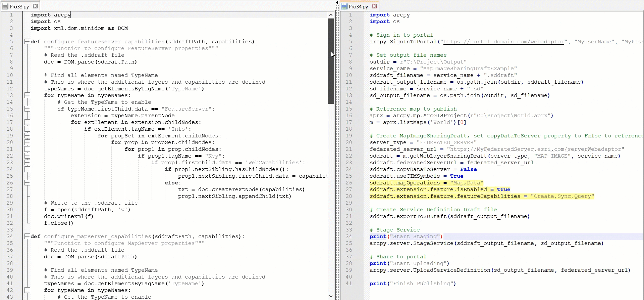
Task: Click 'txt = doc.createTextNode(capabilities)' line
Action: pyautogui.click(x=241, y=189)
